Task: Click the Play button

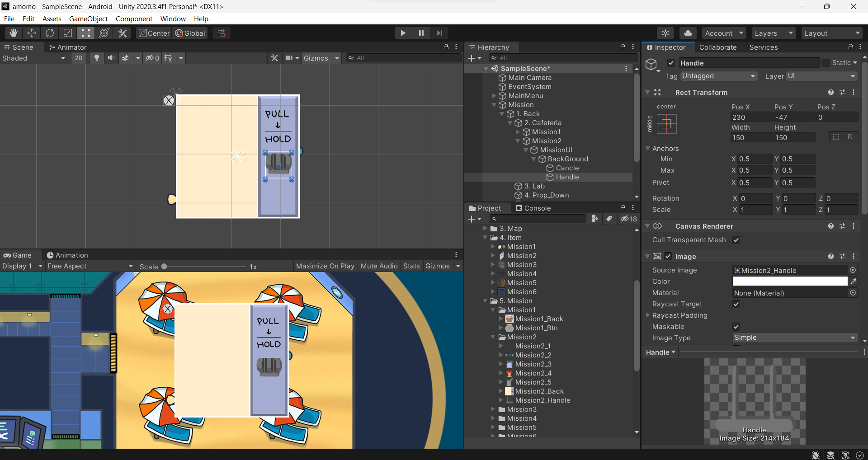Action: tap(403, 33)
